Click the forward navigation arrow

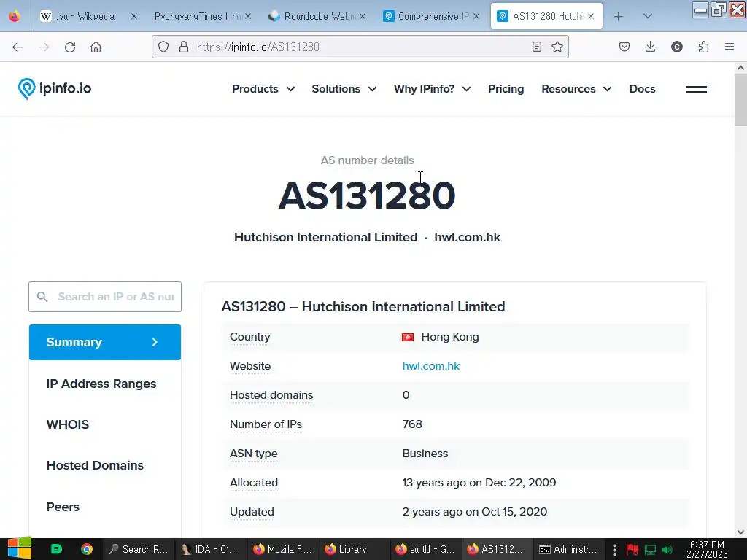pos(44,47)
